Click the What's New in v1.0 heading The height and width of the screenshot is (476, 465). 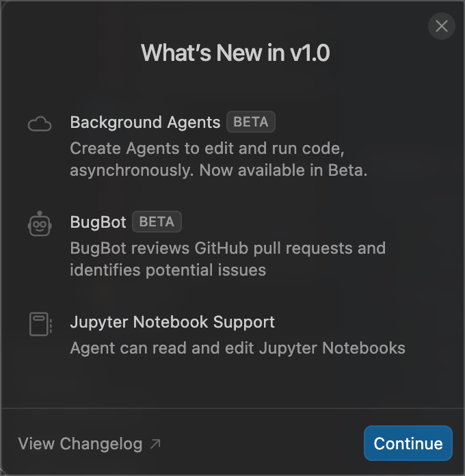pyautogui.click(x=235, y=53)
